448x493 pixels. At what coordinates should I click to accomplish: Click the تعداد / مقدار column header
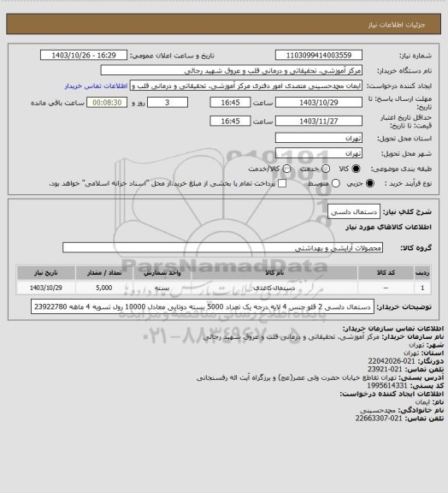[x=104, y=272]
